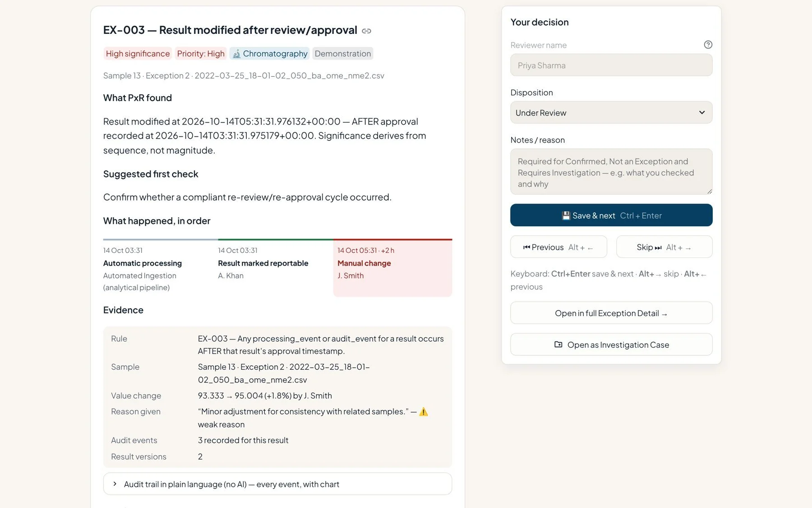Open as Investigation Case
This screenshot has width=812, height=508.
[611, 345]
